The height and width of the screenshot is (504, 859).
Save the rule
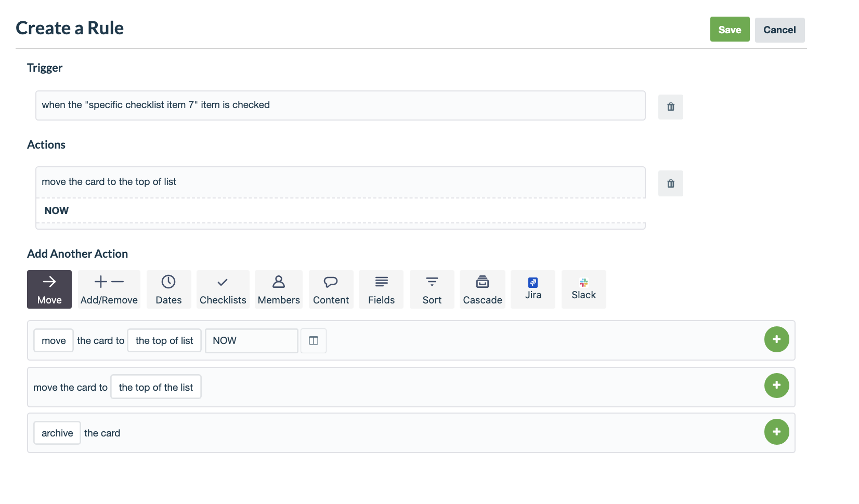pos(730,30)
